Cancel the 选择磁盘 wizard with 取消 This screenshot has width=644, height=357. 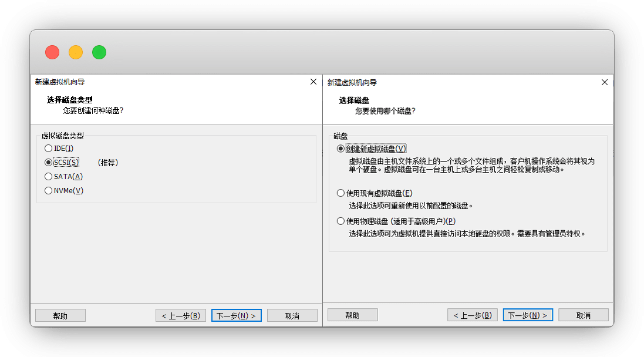point(583,315)
